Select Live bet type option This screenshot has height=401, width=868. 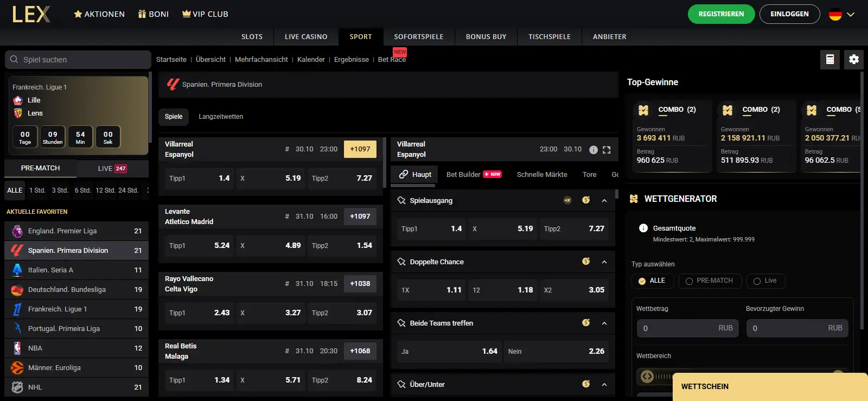tap(765, 281)
